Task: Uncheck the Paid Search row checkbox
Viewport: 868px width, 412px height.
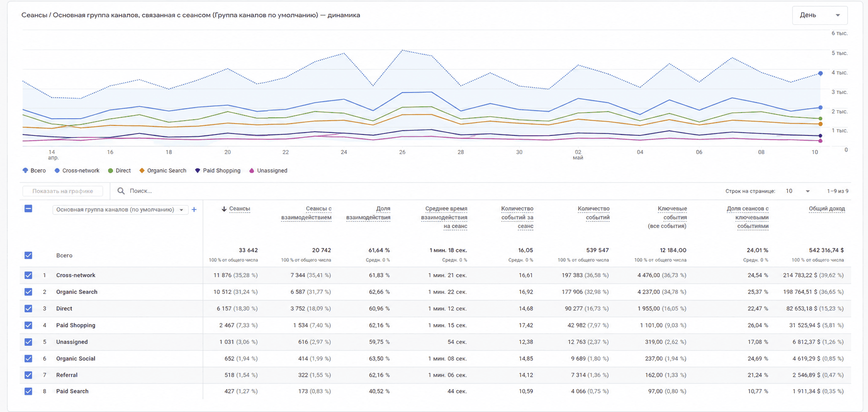Action: (x=28, y=391)
